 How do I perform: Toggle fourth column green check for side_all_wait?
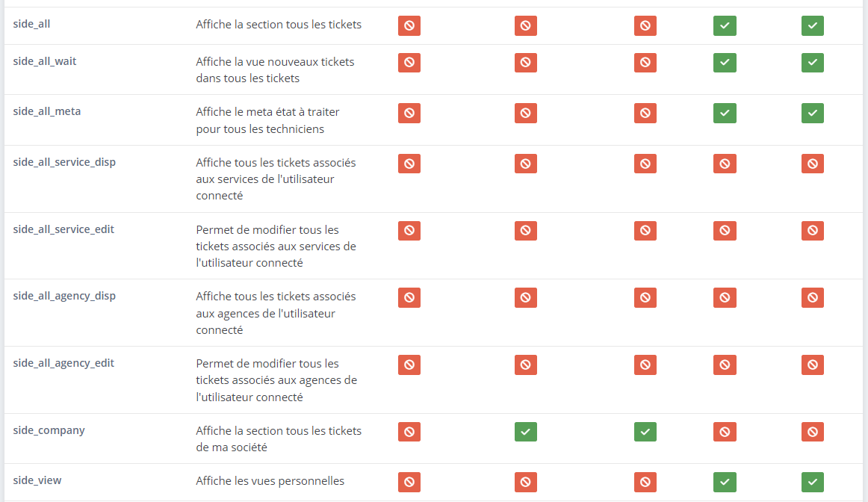725,63
